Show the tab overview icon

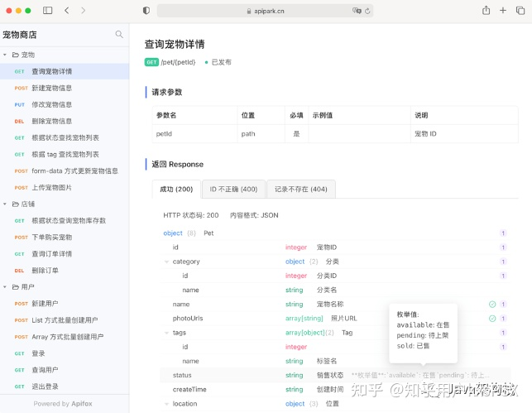click(x=520, y=11)
